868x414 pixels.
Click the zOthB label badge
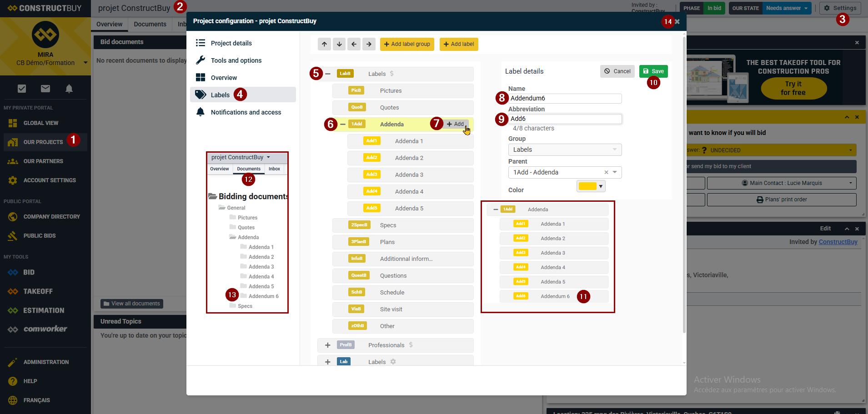[357, 326]
